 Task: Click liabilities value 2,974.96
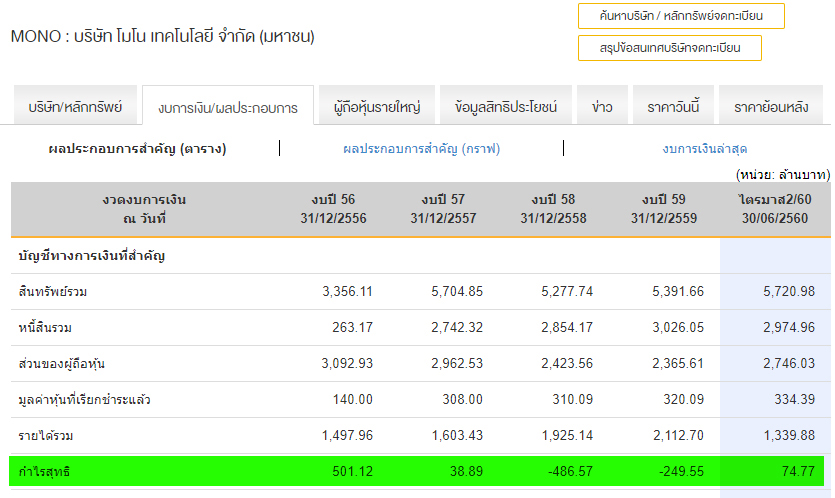coord(789,327)
